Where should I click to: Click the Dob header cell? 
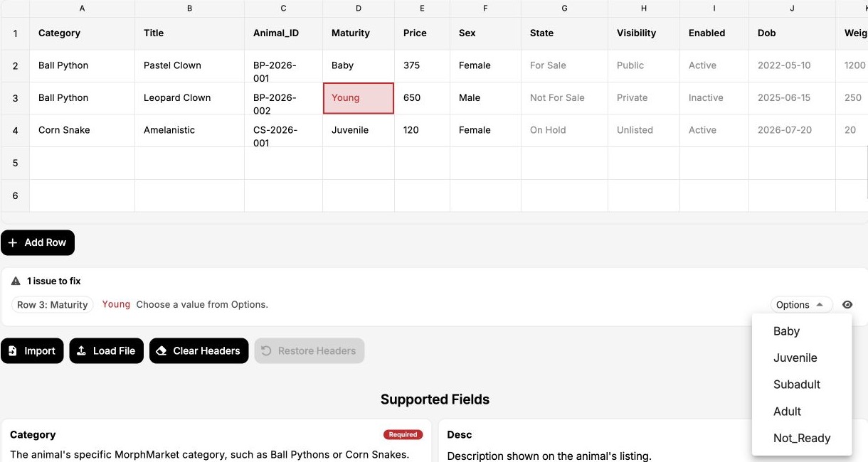pyautogui.click(x=792, y=33)
